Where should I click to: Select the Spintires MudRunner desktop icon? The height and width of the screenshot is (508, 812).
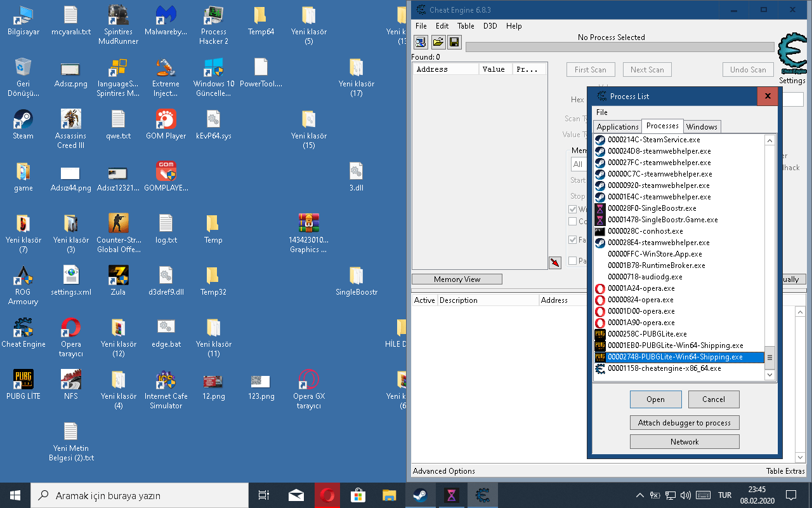(119, 25)
